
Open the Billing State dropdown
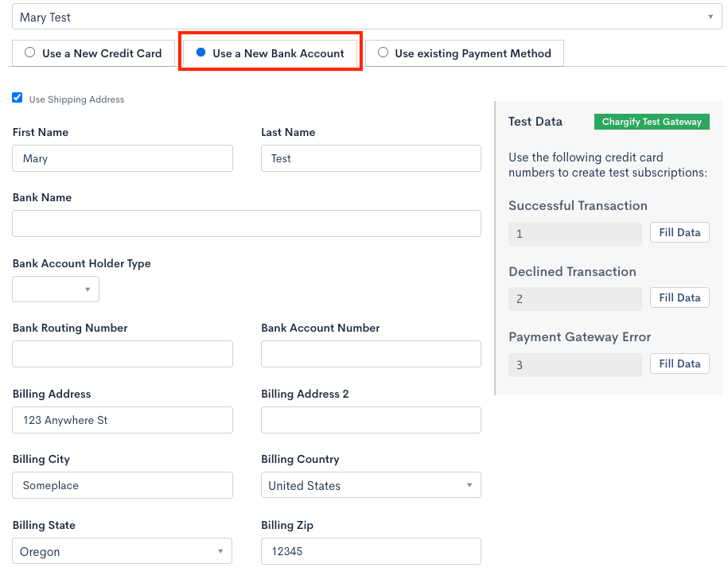click(x=122, y=551)
